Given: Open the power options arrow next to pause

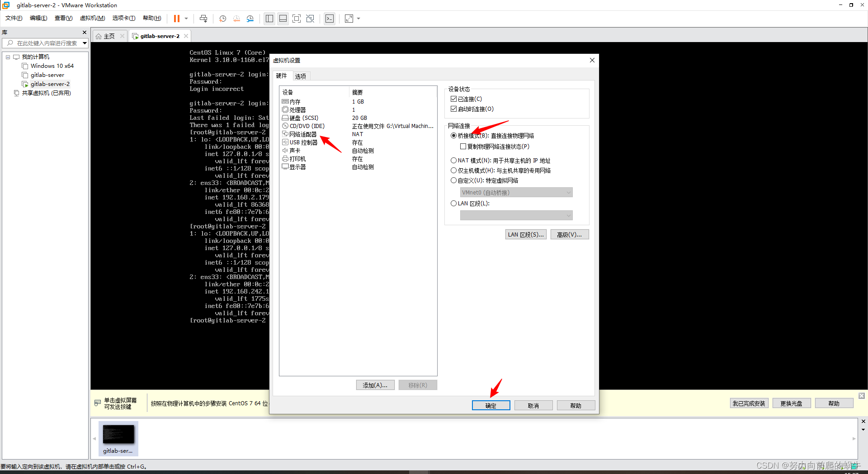Looking at the screenshot, I should tap(186, 19).
